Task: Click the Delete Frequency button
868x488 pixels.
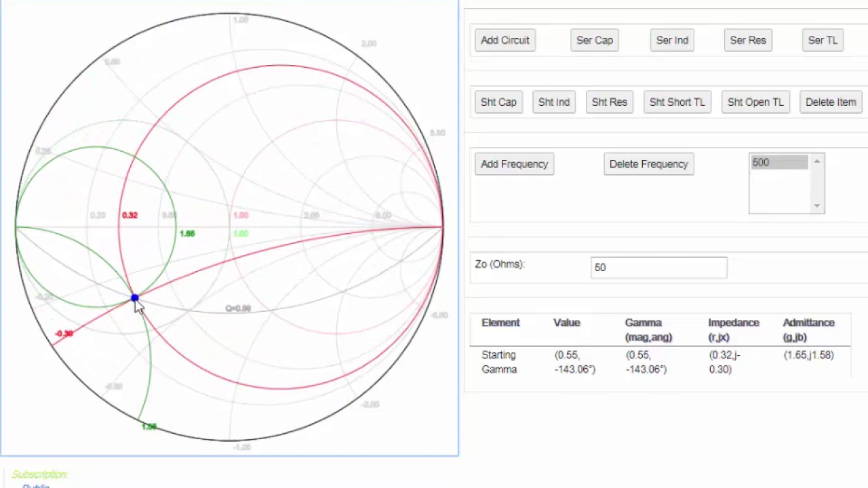Action: click(x=648, y=164)
